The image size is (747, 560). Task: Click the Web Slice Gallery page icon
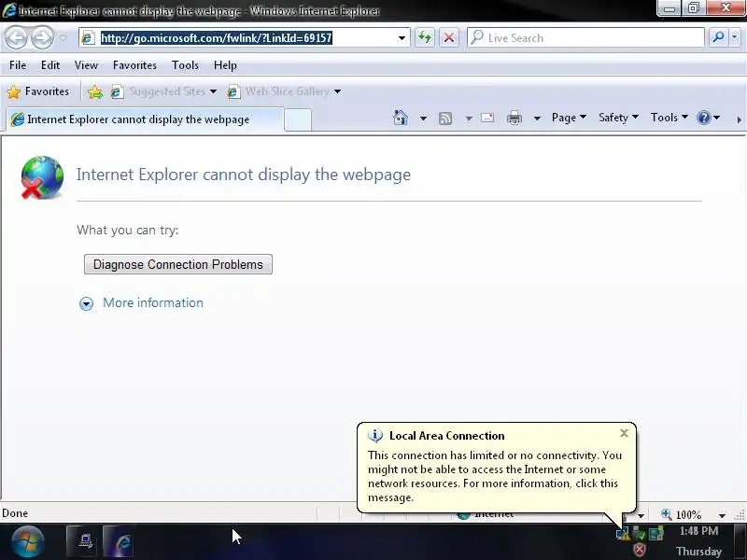point(233,91)
